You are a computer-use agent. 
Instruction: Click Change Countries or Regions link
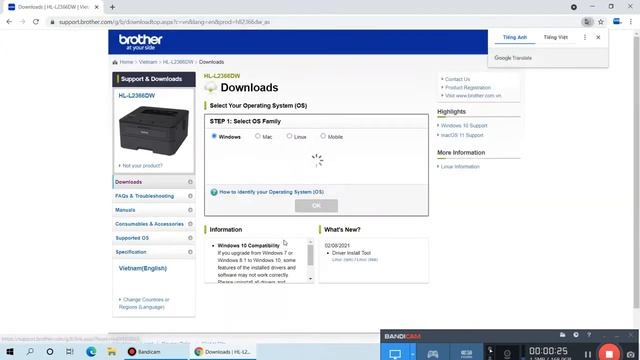(x=144, y=303)
